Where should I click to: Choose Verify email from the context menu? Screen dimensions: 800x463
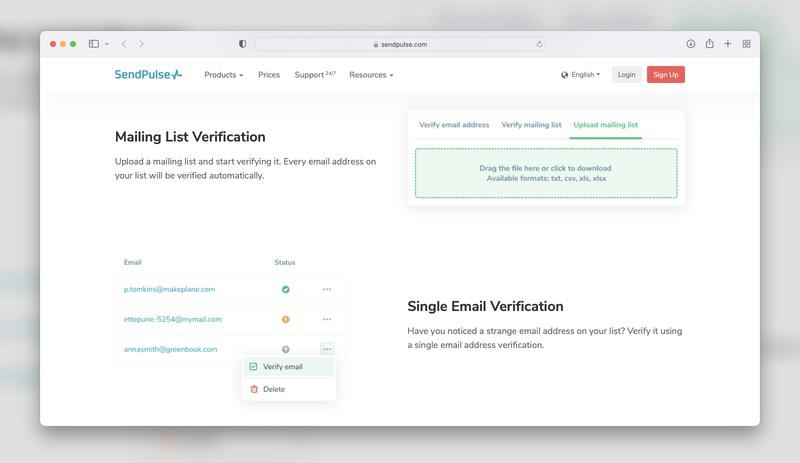click(x=288, y=367)
